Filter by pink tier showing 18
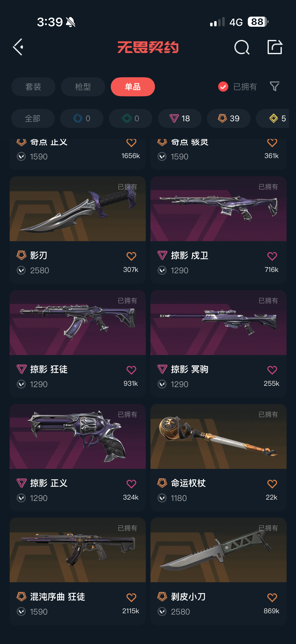This screenshot has height=644, width=296. (180, 118)
